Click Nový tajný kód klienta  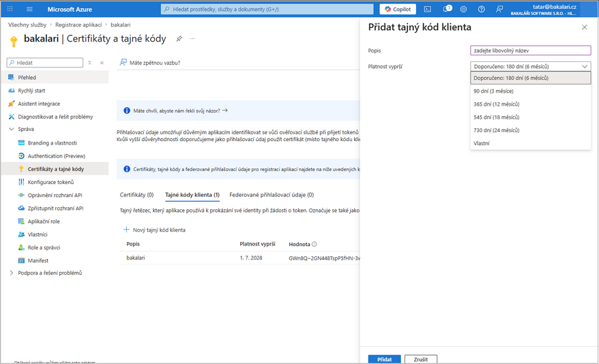coord(154,230)
